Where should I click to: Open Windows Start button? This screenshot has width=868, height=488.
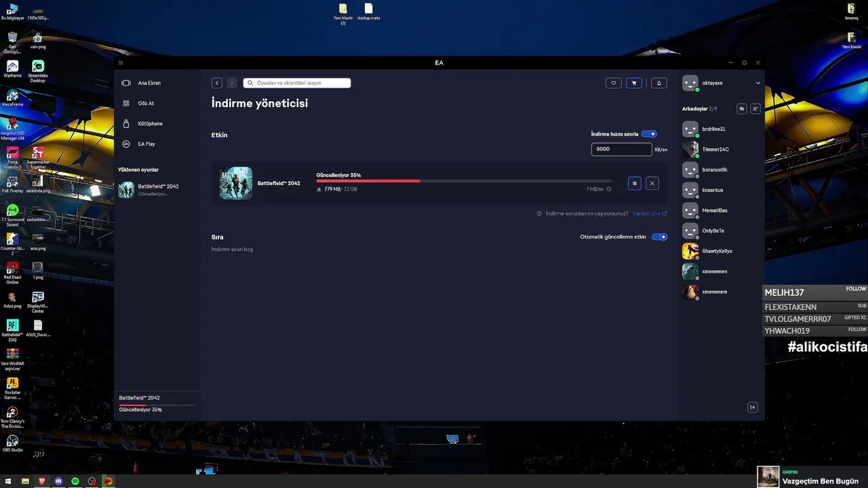tap(8, 481)
